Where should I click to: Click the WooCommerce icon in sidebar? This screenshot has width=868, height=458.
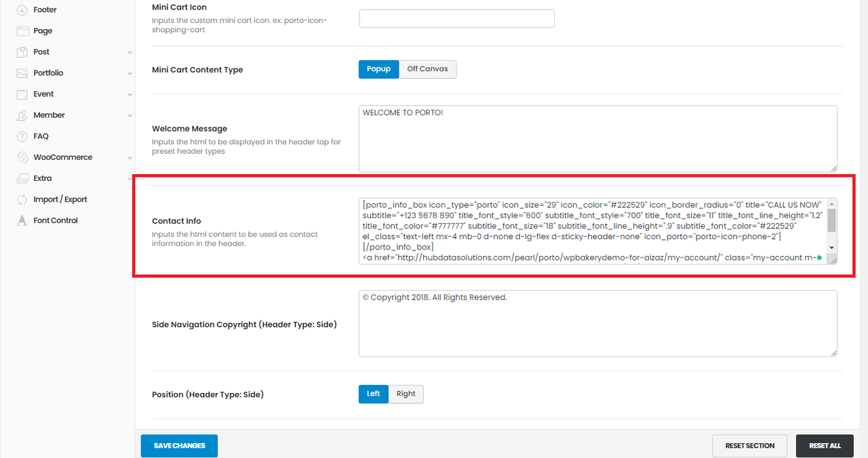point(22,157)
